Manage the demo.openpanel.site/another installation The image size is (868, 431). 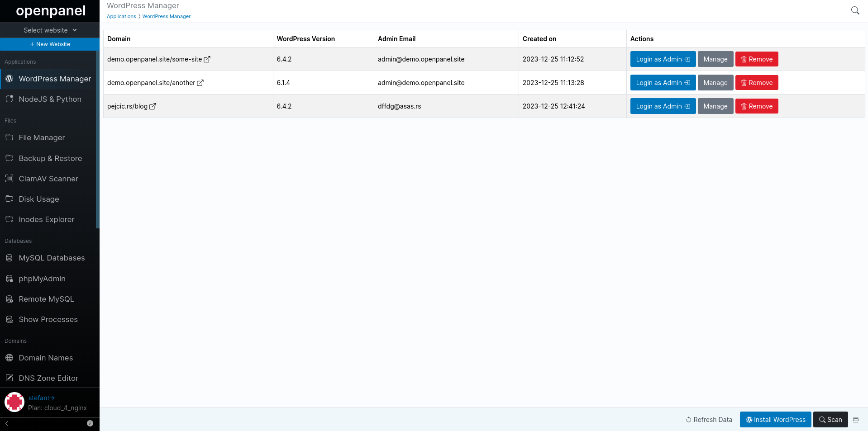coord(715,83)
